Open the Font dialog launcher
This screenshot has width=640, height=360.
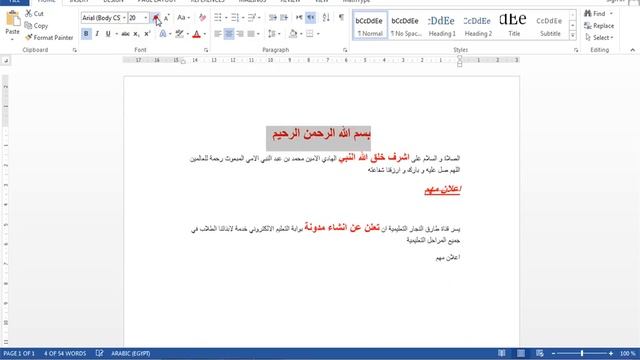click(x=206, y=50)
